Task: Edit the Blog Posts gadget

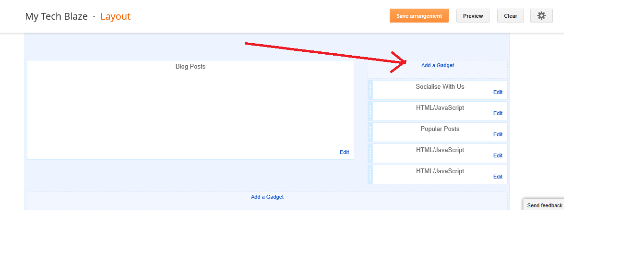Action: [344, 152]
